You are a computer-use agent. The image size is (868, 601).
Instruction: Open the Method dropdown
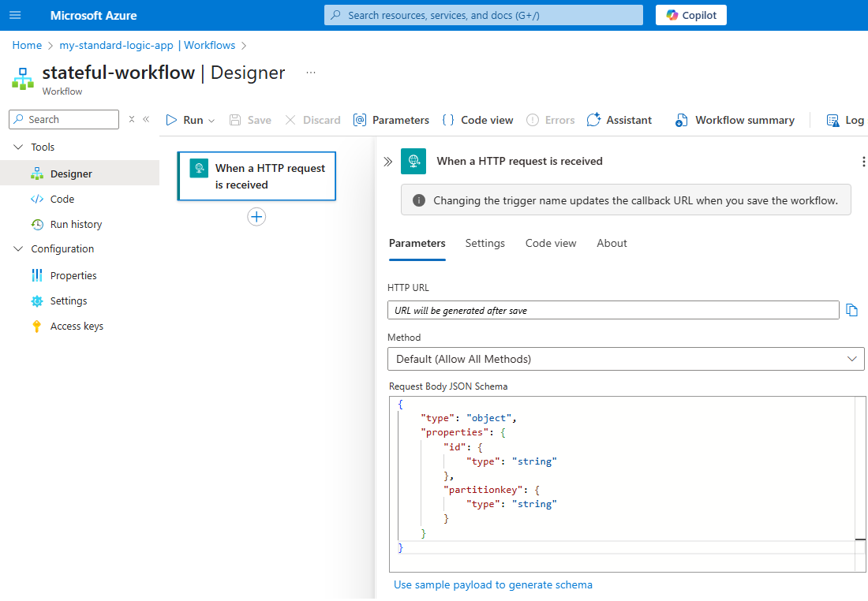coord(626,359)
